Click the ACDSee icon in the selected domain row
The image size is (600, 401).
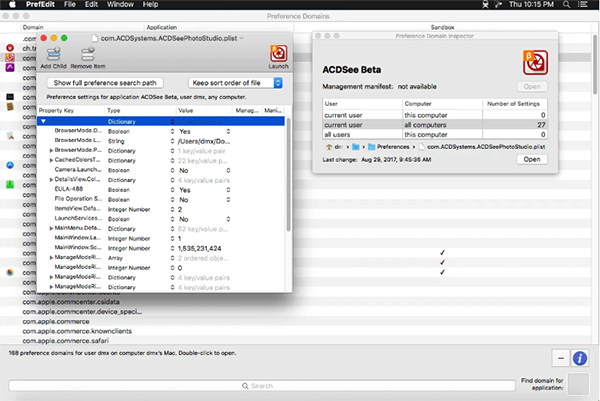[x=10, y=58]
